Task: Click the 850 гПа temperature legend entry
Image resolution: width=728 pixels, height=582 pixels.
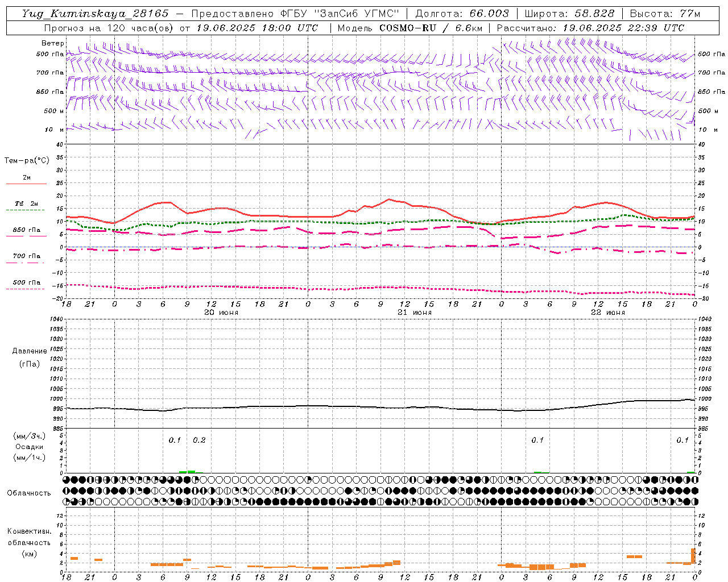Action: point(26,230)
